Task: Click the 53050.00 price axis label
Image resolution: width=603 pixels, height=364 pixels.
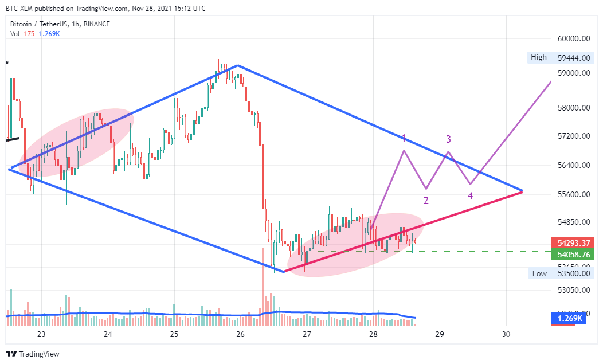Action: (x=574, y=289)
